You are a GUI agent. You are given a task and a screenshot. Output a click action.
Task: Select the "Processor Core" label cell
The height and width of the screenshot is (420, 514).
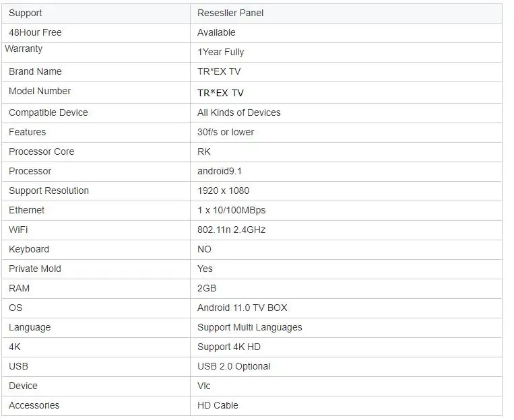click(x=41, y=151)
